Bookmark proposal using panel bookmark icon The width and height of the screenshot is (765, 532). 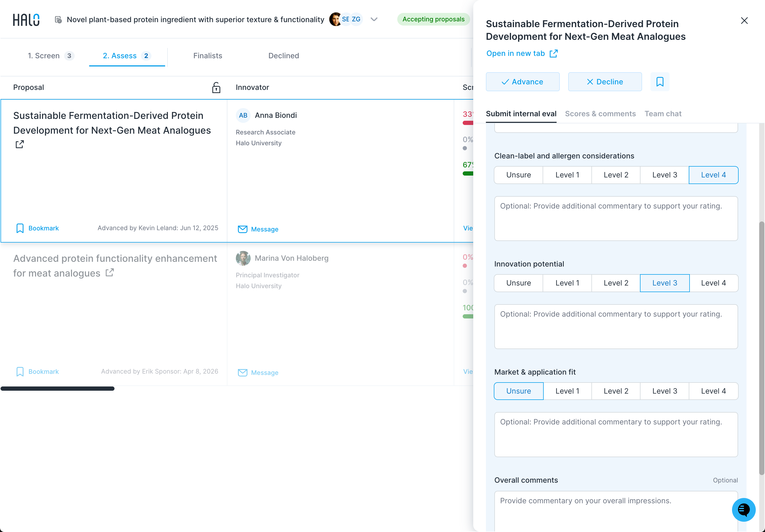tap(660, 81)
